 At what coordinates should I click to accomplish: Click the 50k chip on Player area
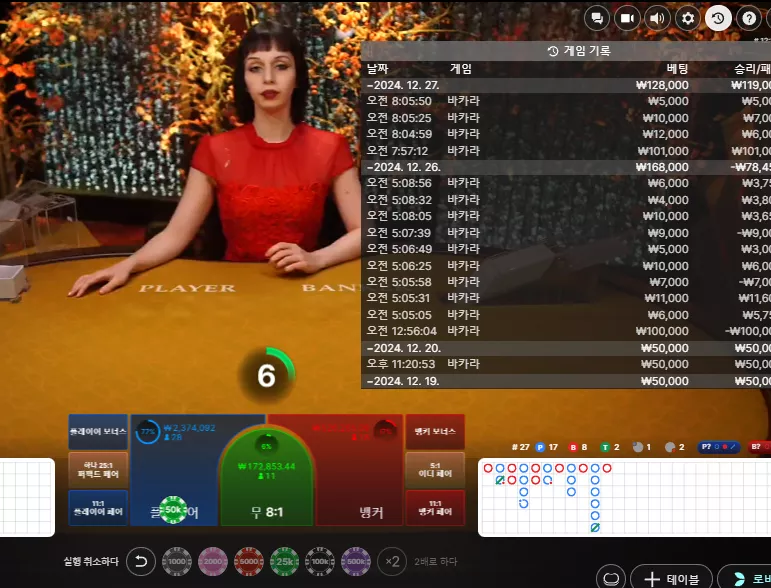tap(174, 510)
